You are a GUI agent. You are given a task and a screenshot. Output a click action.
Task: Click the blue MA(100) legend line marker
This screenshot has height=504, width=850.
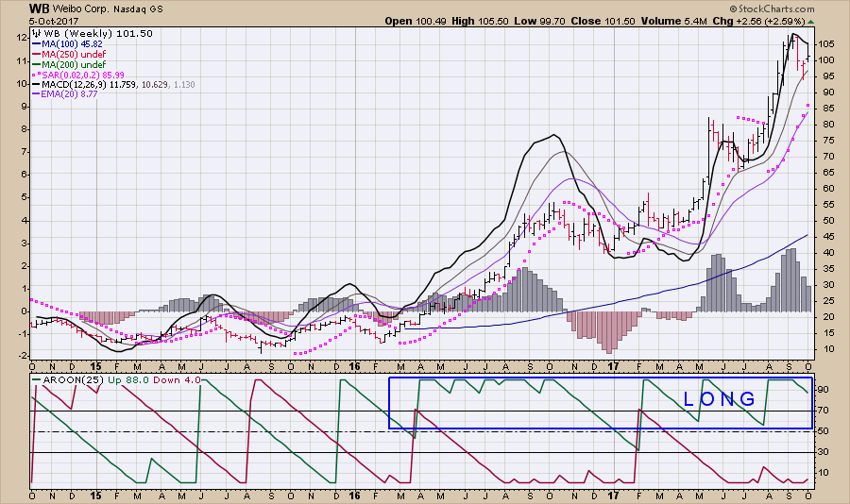click(x=36, y=43)
